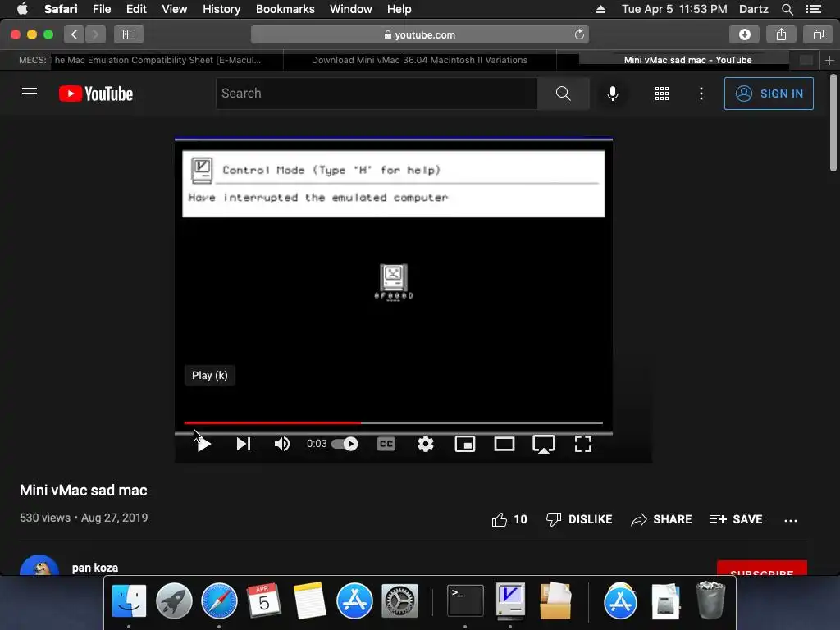Open the File menu
The width and height of the screenshot is (840, 630).
pos(101,9)
